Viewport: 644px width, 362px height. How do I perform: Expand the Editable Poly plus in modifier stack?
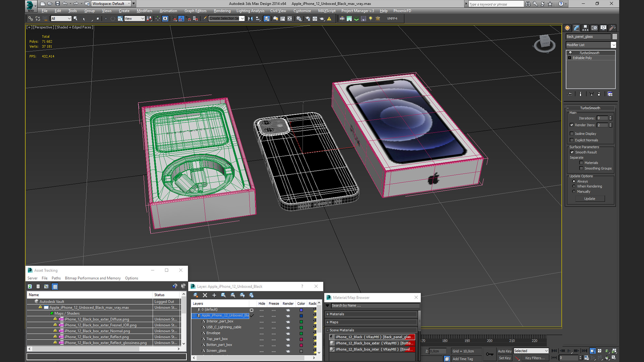(570, 58)
